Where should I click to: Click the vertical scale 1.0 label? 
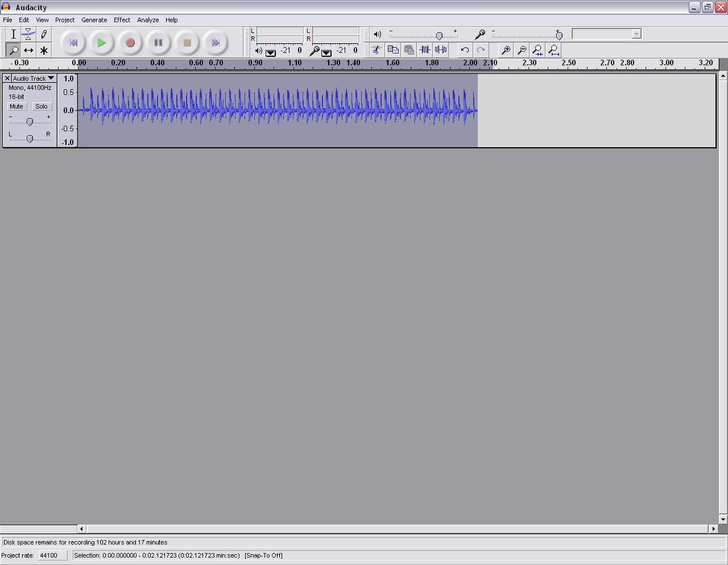(69, 79)
